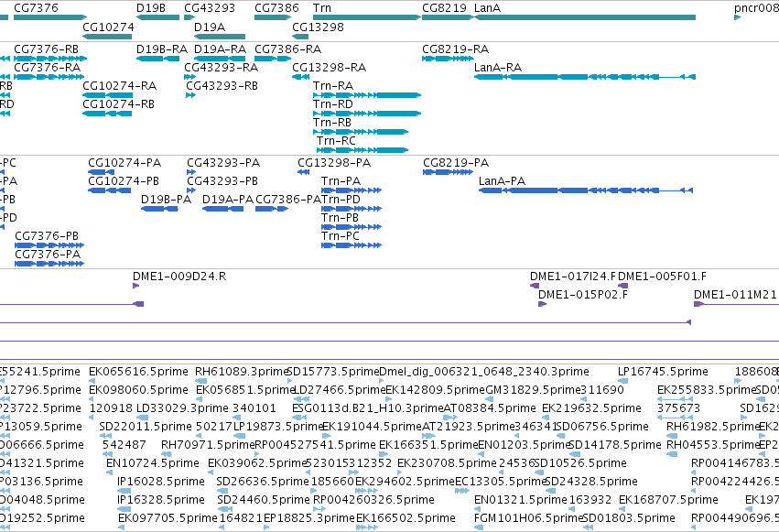Viewport: 779px width, 532px height.
Task: Select the CG10274 gene feature
Action: [x=107, y=37]
